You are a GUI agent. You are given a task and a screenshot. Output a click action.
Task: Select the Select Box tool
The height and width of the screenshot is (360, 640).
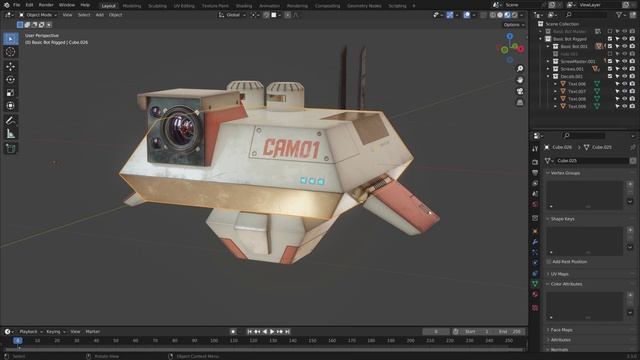click(11, 39)
